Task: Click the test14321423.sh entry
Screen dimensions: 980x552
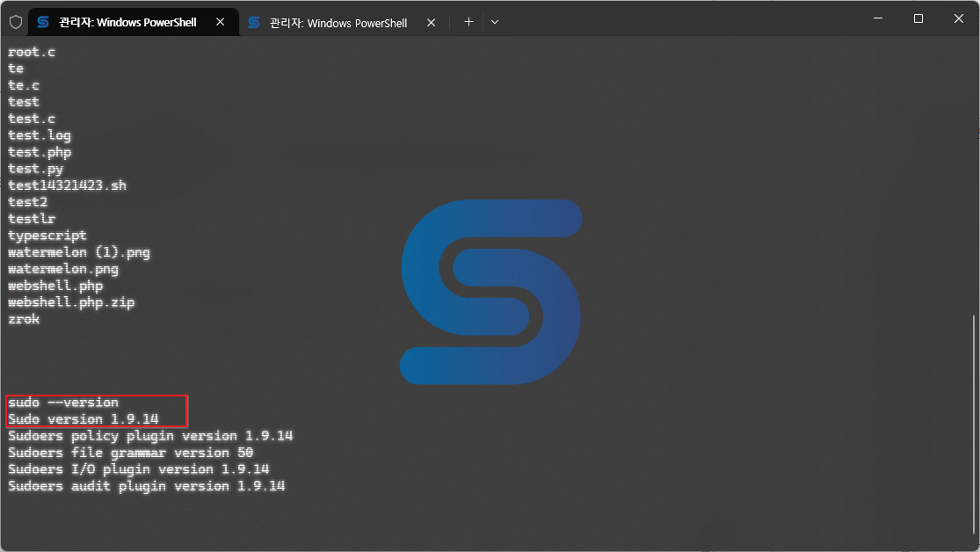Action: coord(67,185)
